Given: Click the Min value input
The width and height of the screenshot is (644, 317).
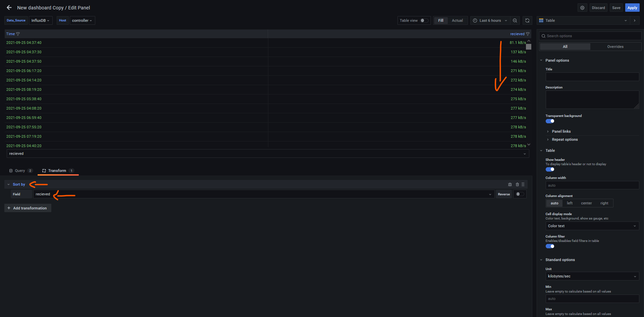Looking at the screenshot, I should (x=592, y=299).
